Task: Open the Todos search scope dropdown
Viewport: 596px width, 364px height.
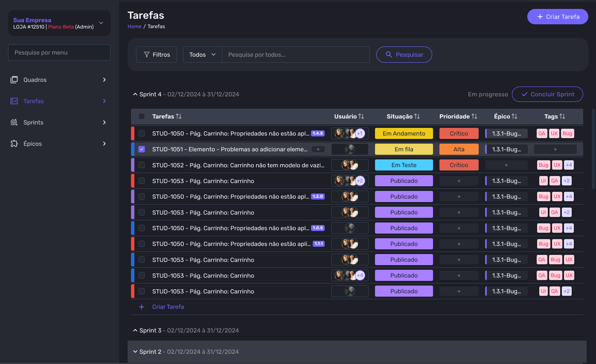Action: pyautogui.click(x=203, y=55)
